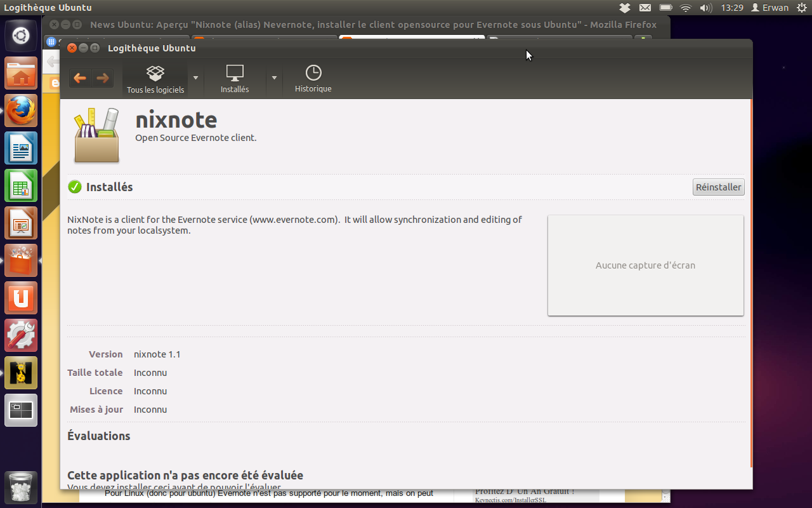Open the session power cog menu
Screen dimensions: 812x508
[x=801, y=8]
